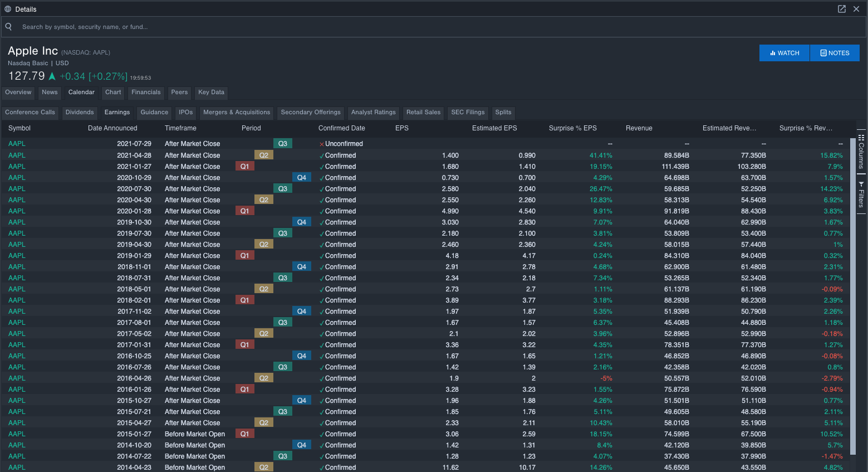Sort by the EPS column header
Image resolution: width=868 pixels, height=472 pixels.
401,128
